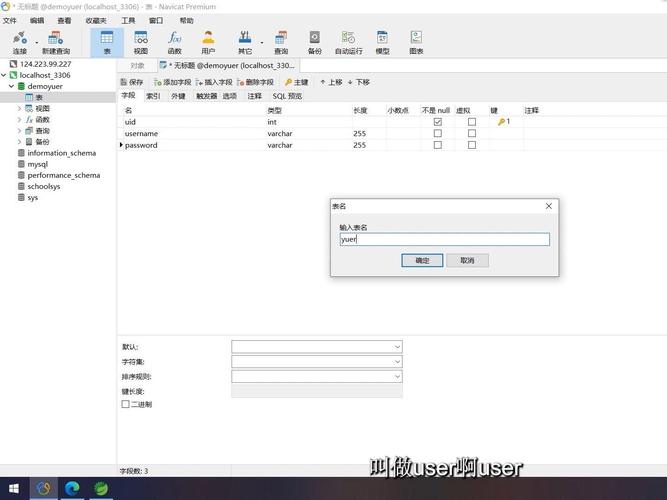This screenshot has height=500, width=667.
Task: Open the Function toolbar icon
Action: [174, 43]
